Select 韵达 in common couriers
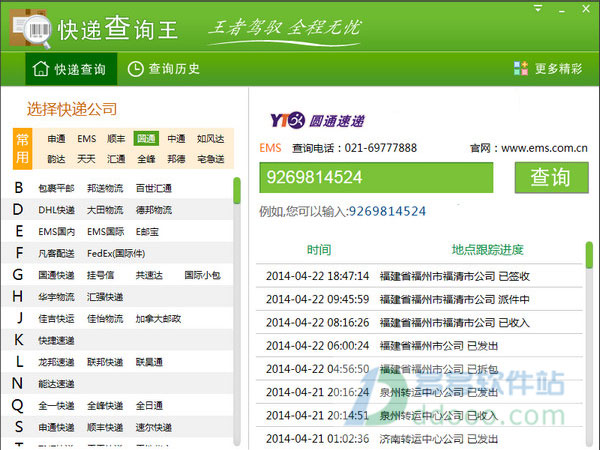 point(56,159)
